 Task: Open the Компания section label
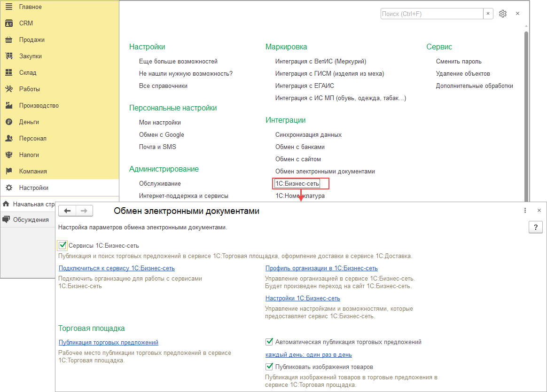[33, 172]
